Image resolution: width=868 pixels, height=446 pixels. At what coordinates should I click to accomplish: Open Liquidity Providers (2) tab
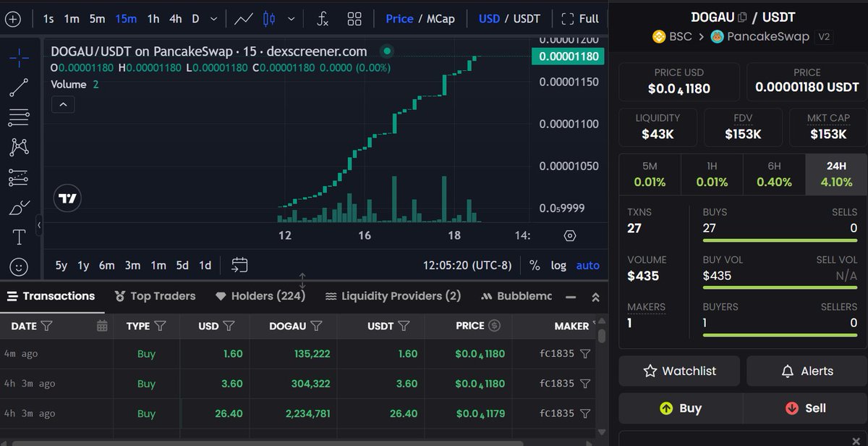(393, 296)
